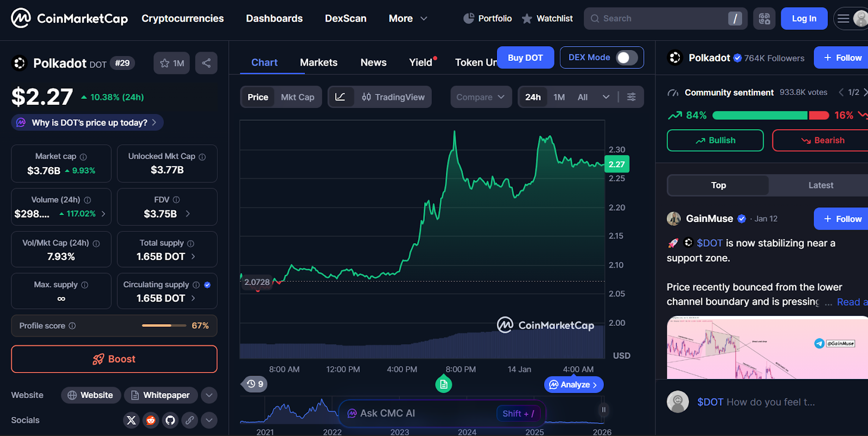Screen dimensions: 868x436
Task: Vote Bullish on community sentiment
Action: [x=715, y=140]
